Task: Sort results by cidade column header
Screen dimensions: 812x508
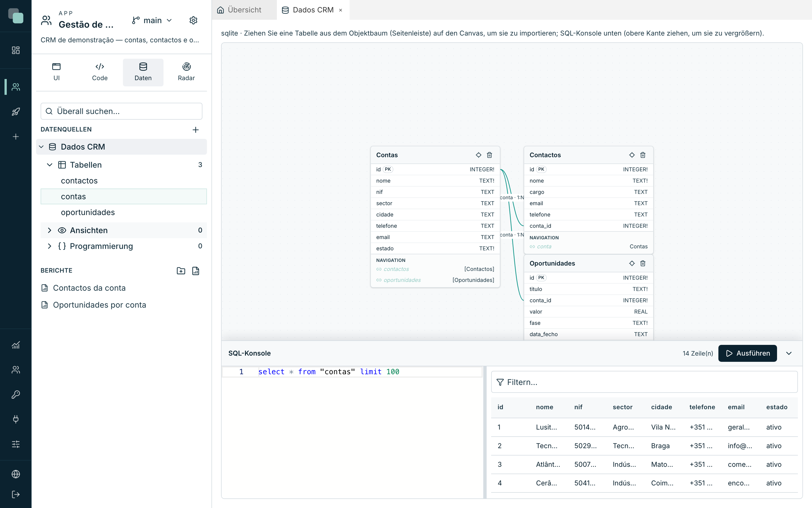Action: tap(661, 407)
